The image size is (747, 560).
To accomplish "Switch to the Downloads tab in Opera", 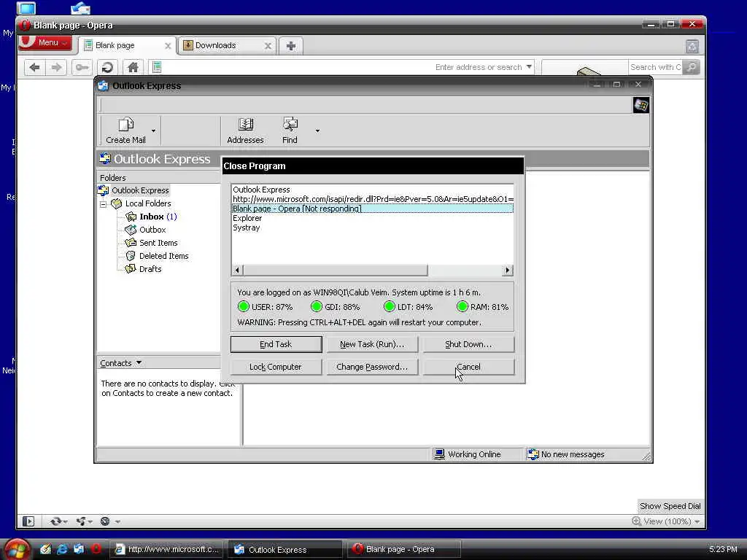I will click(x=228, y=46).
